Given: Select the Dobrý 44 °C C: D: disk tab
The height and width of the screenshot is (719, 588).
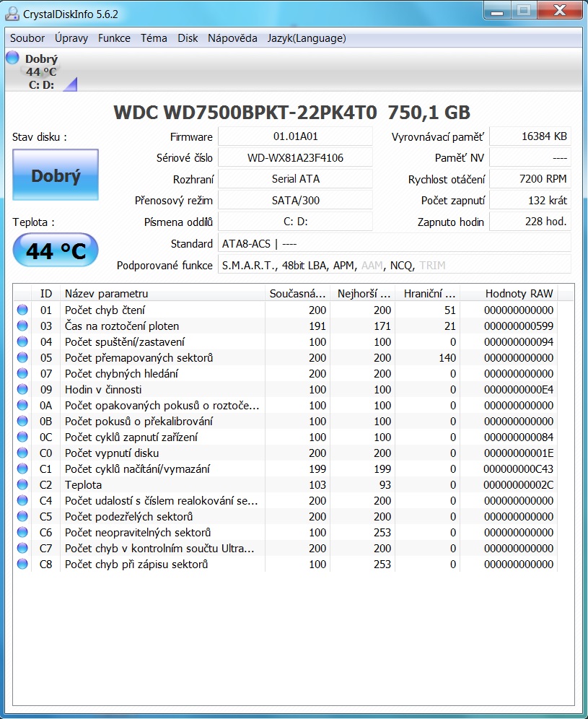Looking at the screenshot, I should [x=41, y=71].
